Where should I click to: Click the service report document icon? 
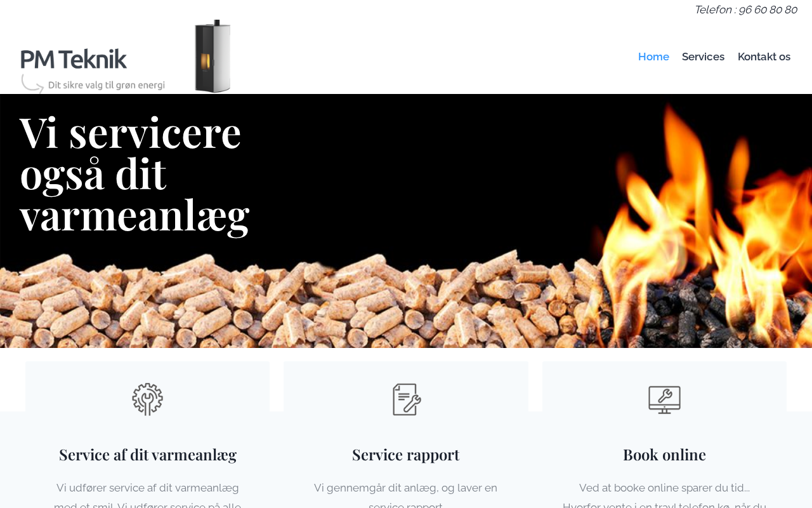pos(406,399)
